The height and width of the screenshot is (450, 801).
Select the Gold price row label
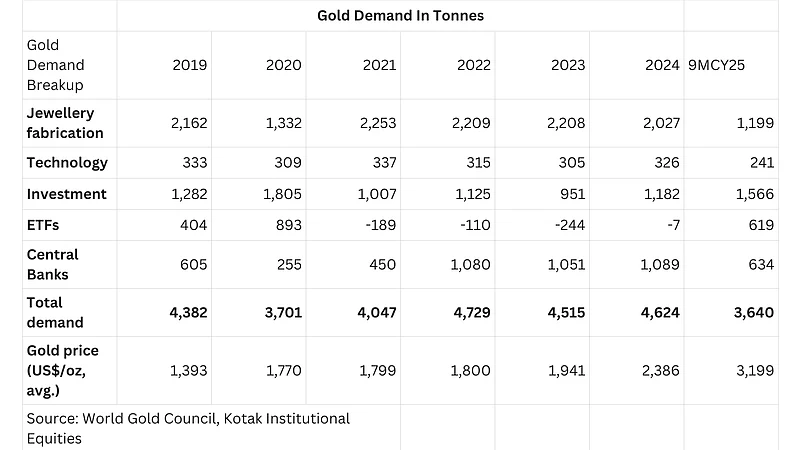click(x=63, y=370)
